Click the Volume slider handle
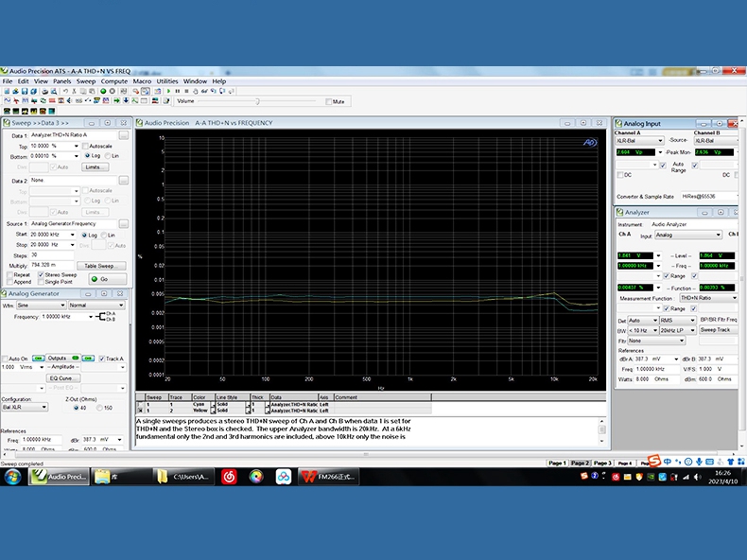Screen dimensions: 747x560 point(256,101)
